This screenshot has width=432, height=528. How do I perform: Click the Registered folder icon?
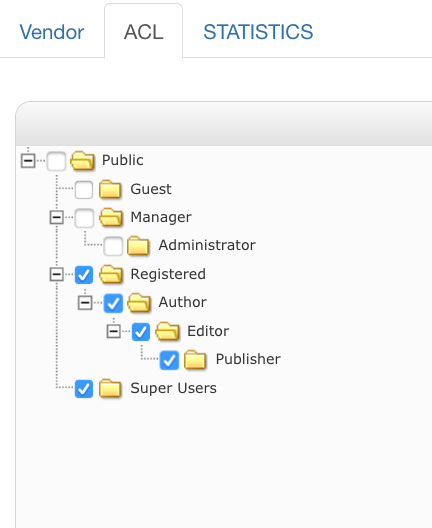[111, 274]
